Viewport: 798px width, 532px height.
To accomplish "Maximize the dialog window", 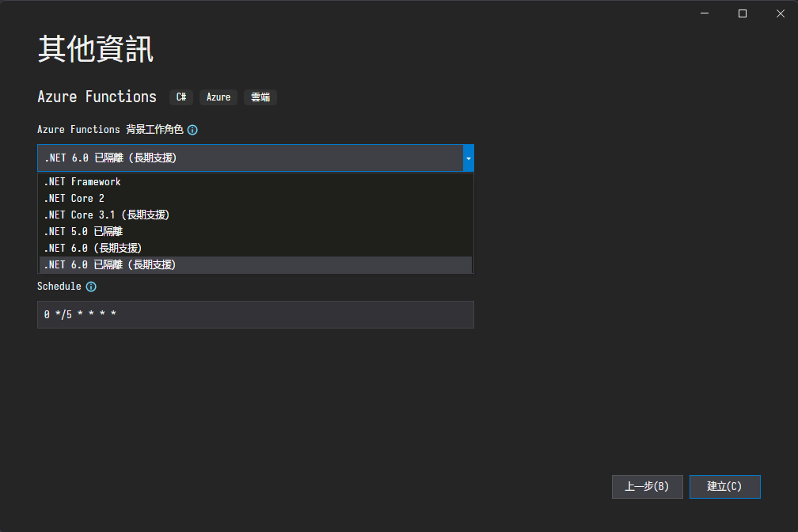I will [x=743, y=13].
